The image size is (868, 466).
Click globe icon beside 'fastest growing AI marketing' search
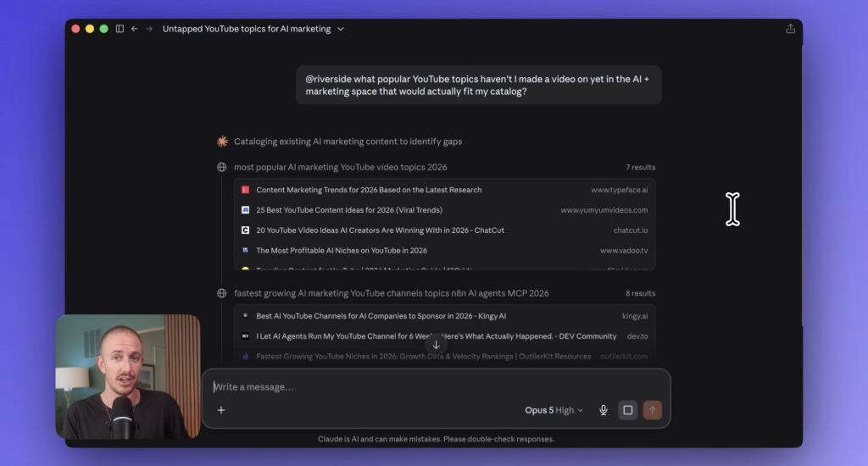pyautogui.click(x=221, y=293)
